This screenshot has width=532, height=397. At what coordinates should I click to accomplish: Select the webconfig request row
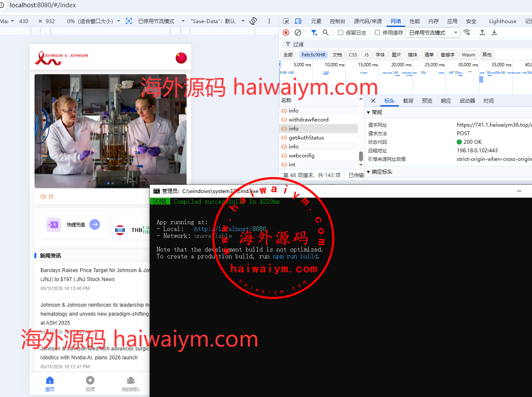pos(318,155)
